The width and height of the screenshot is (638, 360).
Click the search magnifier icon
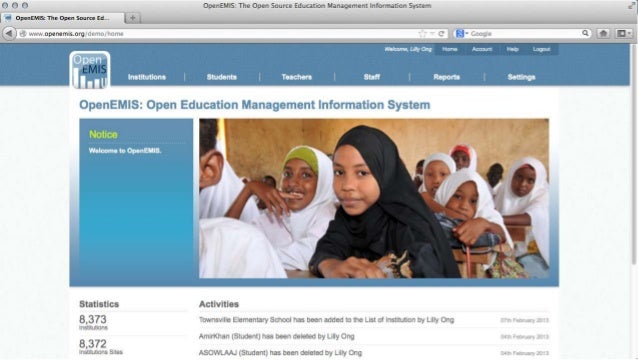pos(585,33)
